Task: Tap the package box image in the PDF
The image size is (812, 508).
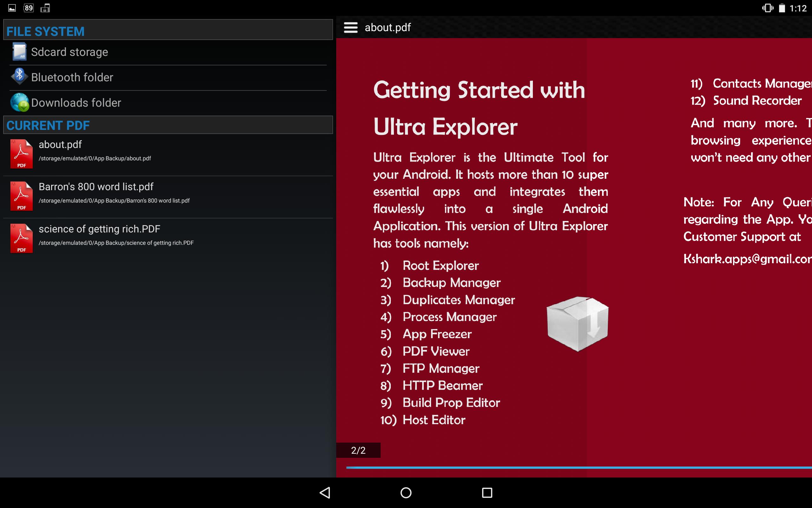Action: click(x=578, y=324)
